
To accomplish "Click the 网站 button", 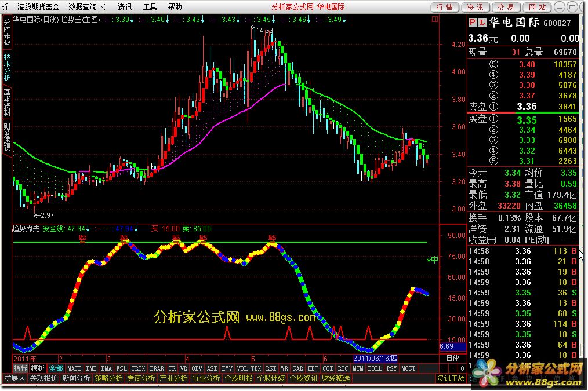I will point(536,7).
